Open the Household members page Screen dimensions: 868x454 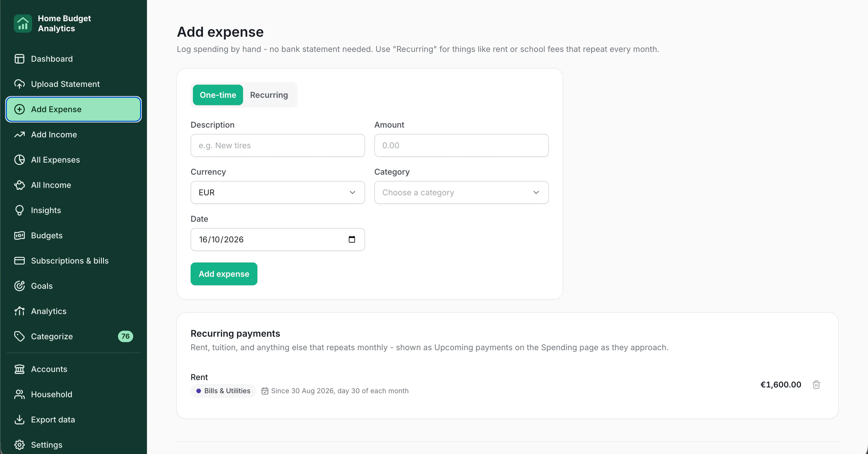click(73, 394)
